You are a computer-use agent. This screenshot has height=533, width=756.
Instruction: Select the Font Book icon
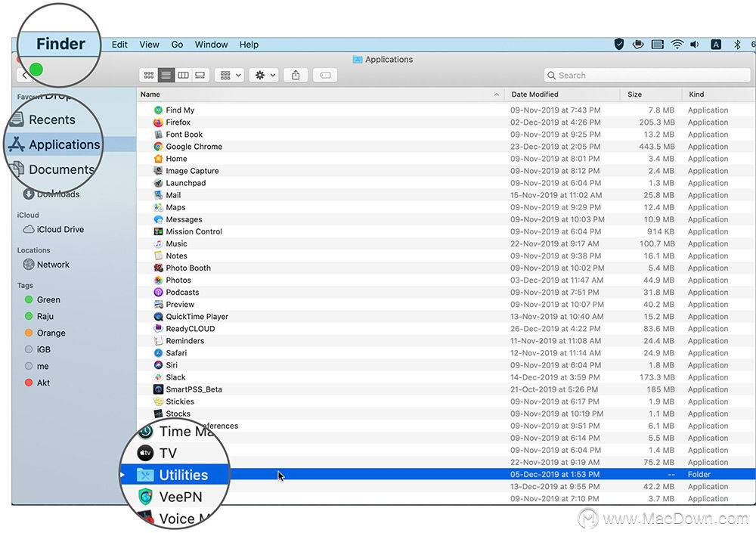pyautogui.click(x=158, y=134)
